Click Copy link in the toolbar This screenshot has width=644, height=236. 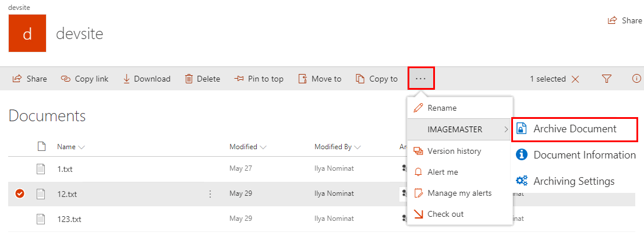84,79
